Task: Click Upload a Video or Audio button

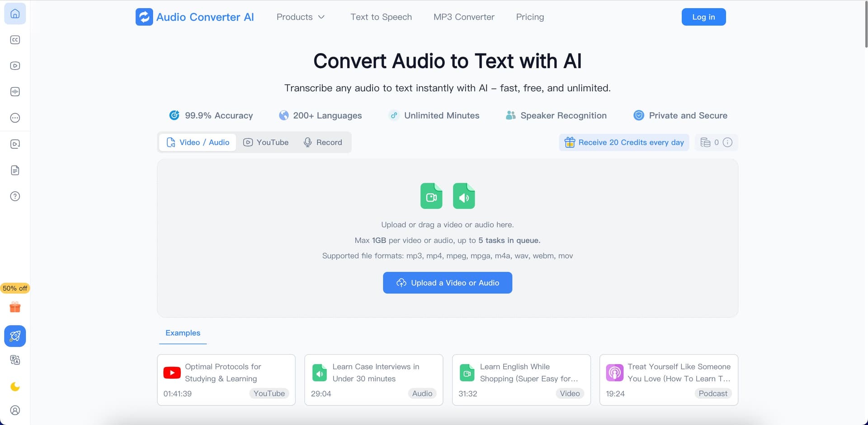Action: tap(448, 283)
